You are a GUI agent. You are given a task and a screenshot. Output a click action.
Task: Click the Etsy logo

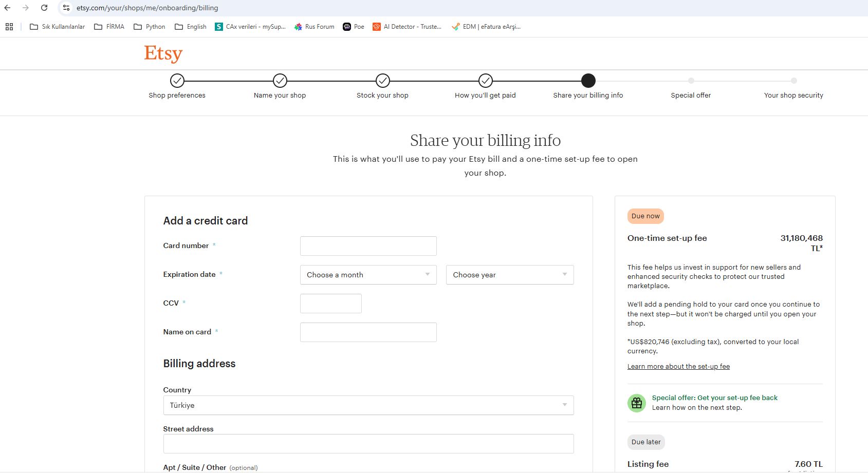(163, 53)
